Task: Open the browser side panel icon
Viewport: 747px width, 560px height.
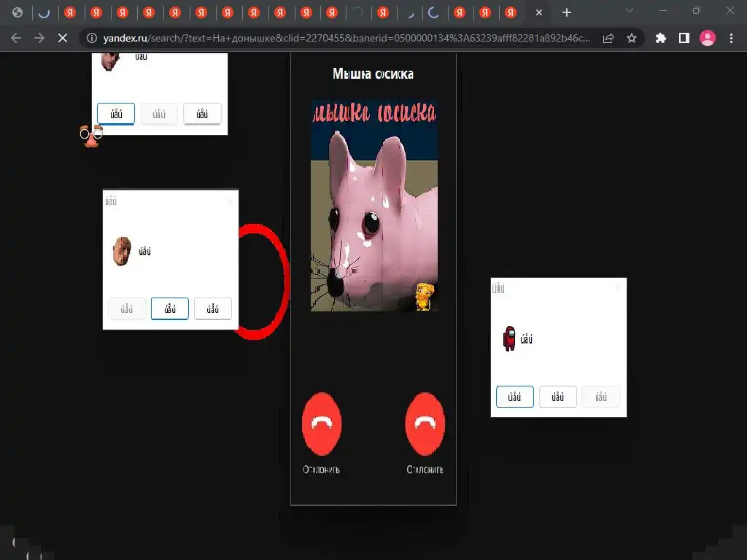Action: (684, 38)
